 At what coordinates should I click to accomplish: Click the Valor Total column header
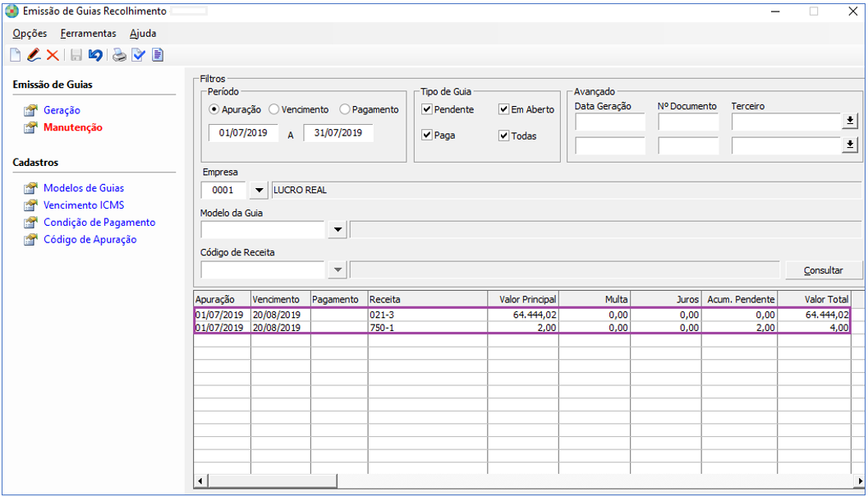coord(814,299)
